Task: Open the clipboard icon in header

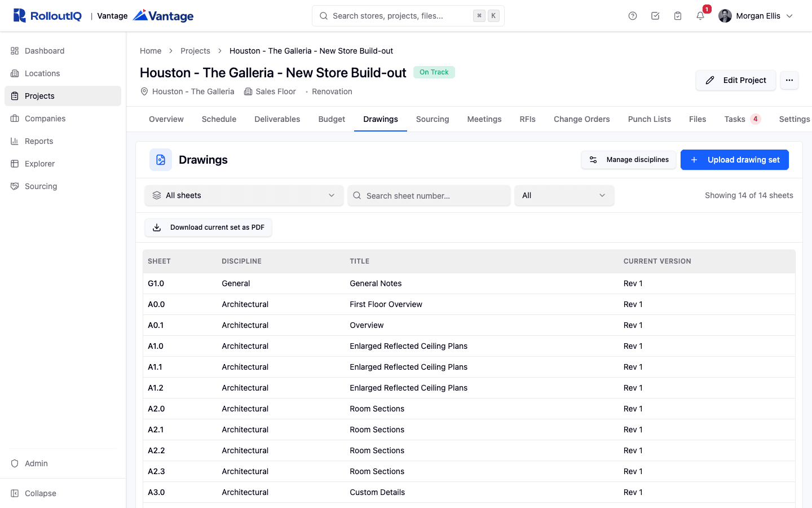Action: pyautogui.click(x=678, y=16)
